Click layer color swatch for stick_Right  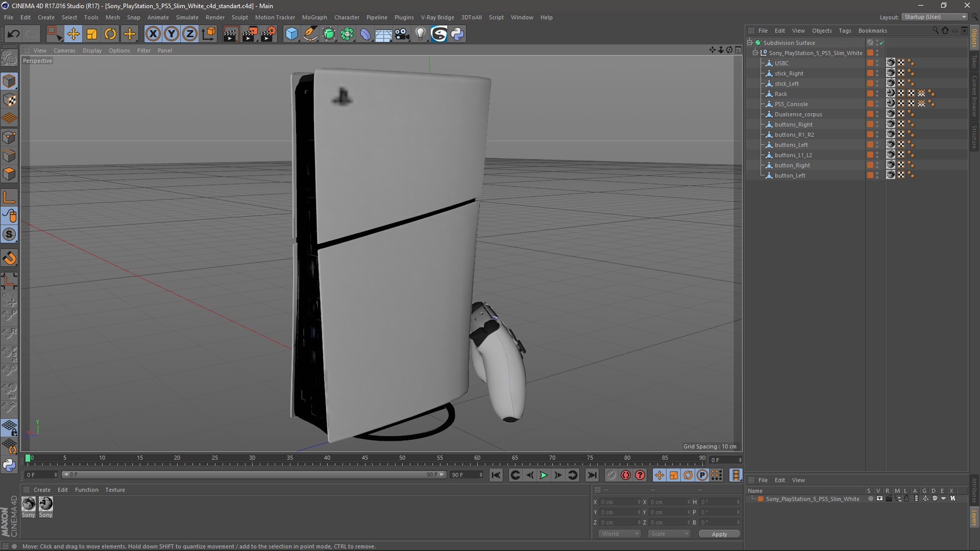(x=870, y=73)
